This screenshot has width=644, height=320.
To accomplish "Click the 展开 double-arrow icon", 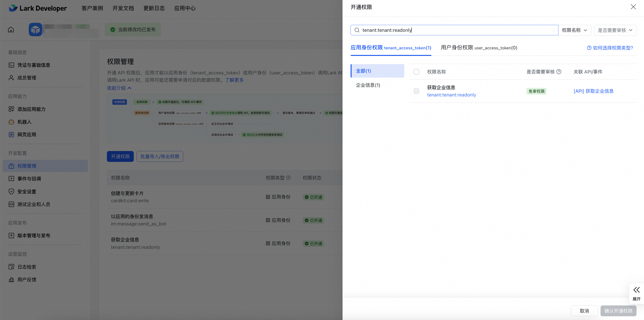I will 636,290.
